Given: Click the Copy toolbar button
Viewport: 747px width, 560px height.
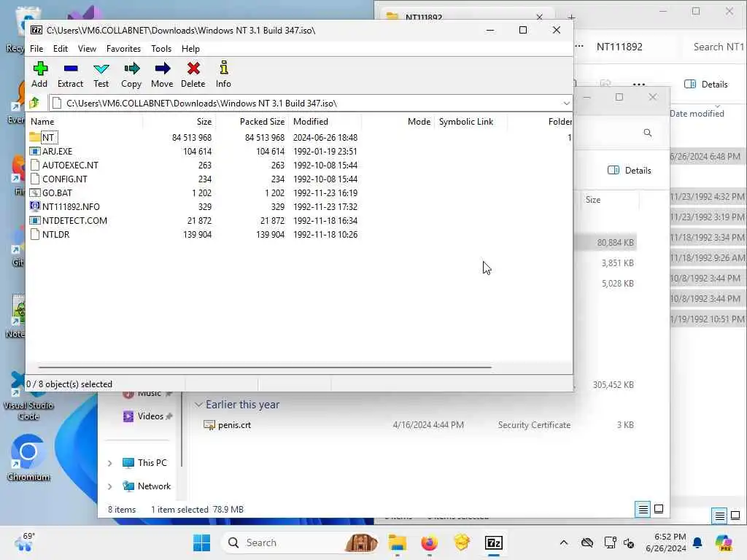Looking at the screenshot, I should (131, 75).
